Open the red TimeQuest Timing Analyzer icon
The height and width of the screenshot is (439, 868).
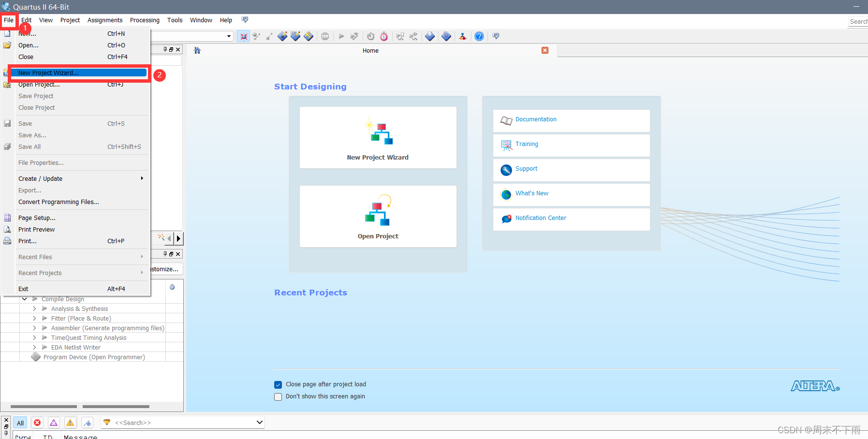[384, 36]
